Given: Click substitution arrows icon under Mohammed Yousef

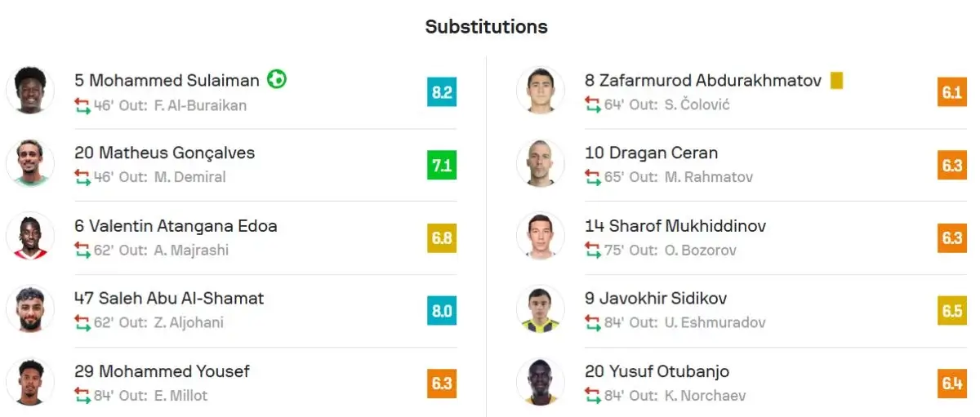Looking at the screenshot, I should point(82,396).
